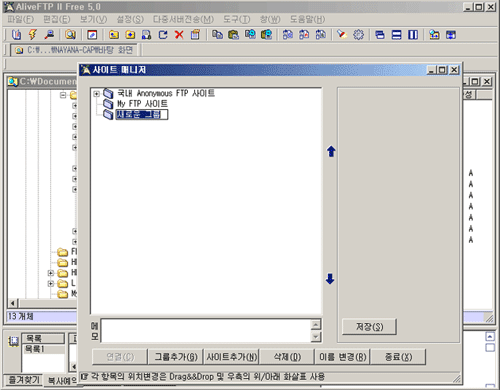The image size is (500, 390).
Task: Click the 종료(X) button
Action: click(x=398, y=357)
